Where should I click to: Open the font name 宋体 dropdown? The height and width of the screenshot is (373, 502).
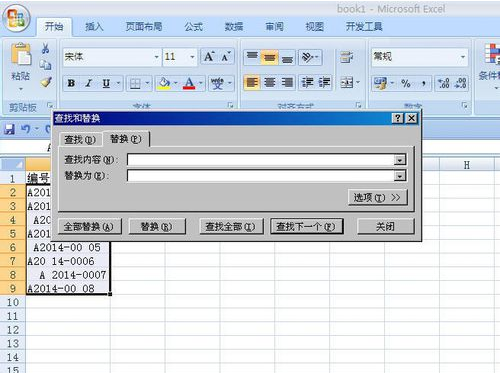(156, 57)
